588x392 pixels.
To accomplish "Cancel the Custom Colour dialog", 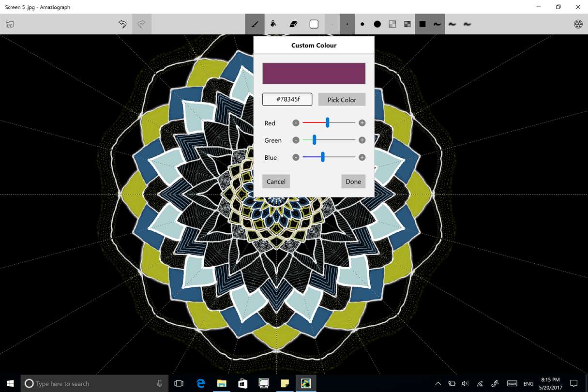I will 276,181.
